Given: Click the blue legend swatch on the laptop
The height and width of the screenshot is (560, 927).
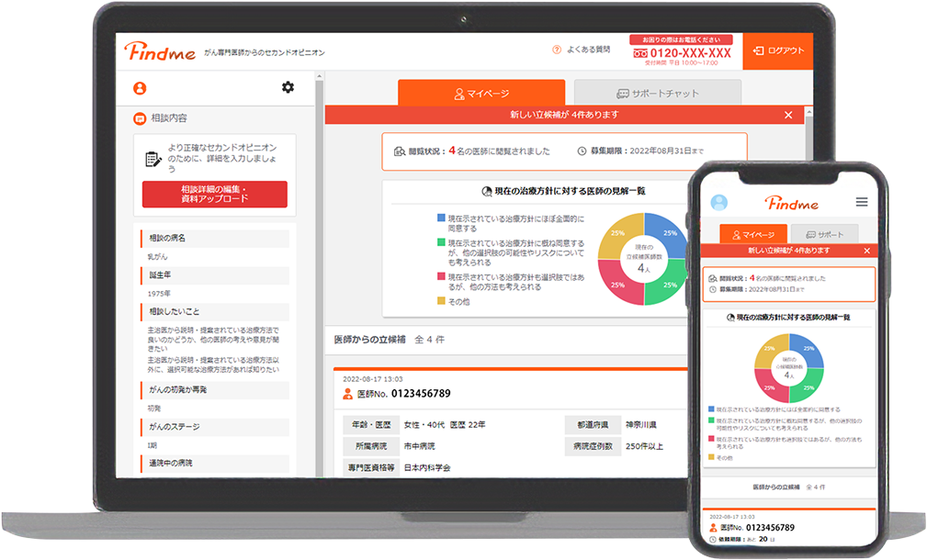Looking at the screenshot, I should (x=441, y=218).
